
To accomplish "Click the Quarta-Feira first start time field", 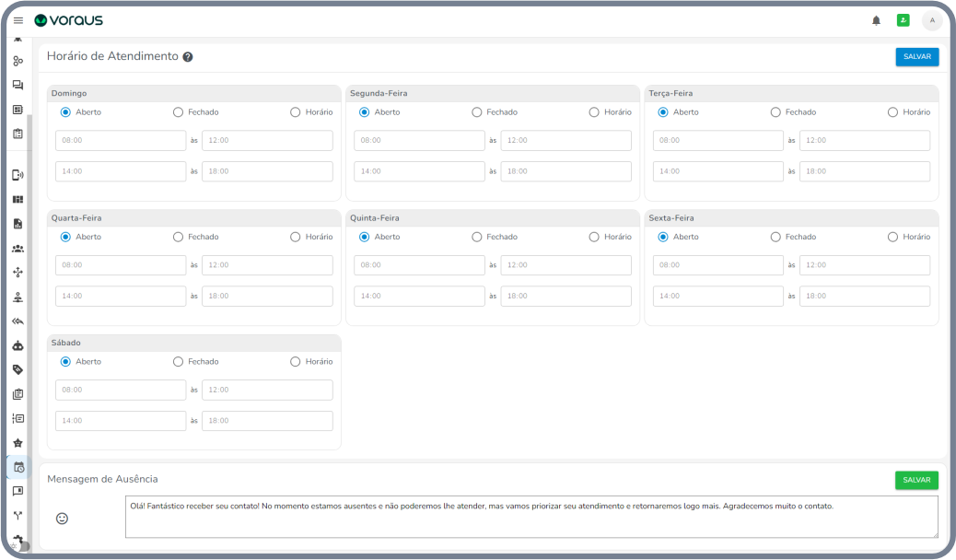I will [x=121, y=265].
